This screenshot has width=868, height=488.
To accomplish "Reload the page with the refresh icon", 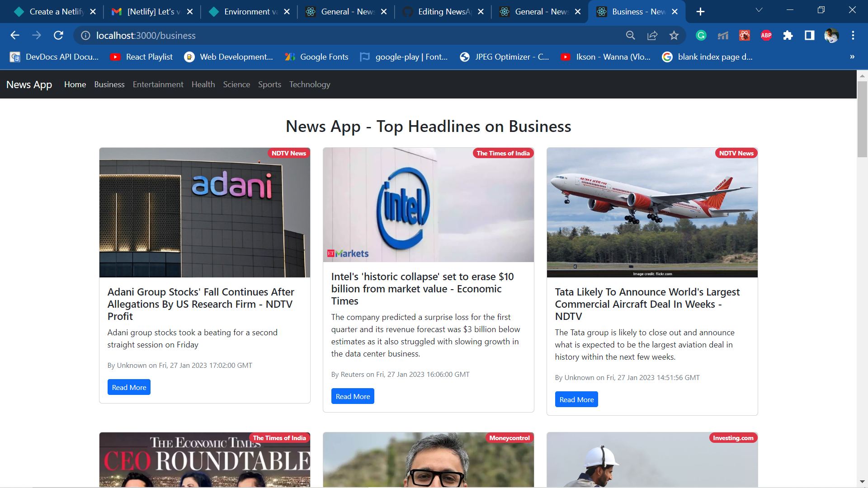I will click(58, 35).
